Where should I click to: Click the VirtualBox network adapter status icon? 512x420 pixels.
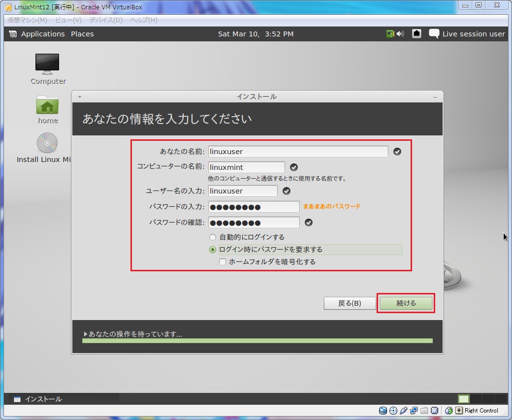pos(414,411)
